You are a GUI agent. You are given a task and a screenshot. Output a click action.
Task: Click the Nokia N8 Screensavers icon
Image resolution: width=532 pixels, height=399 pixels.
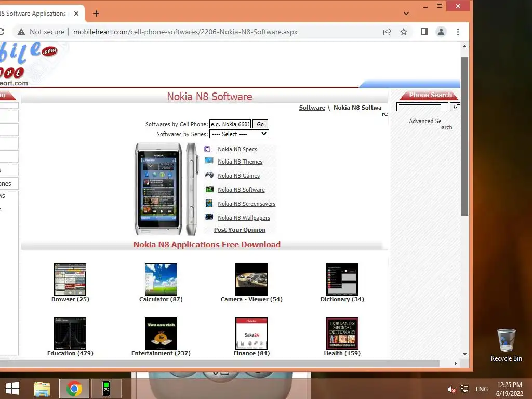click(209, 203)
